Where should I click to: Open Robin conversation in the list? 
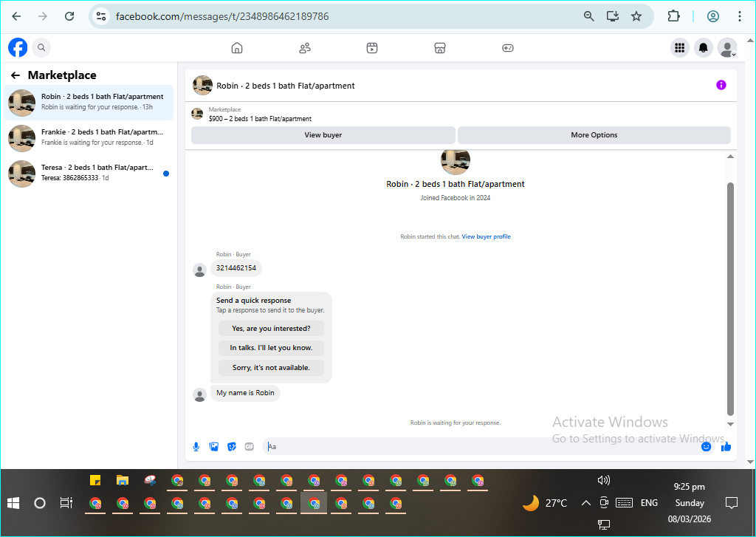tap(89, 102)
